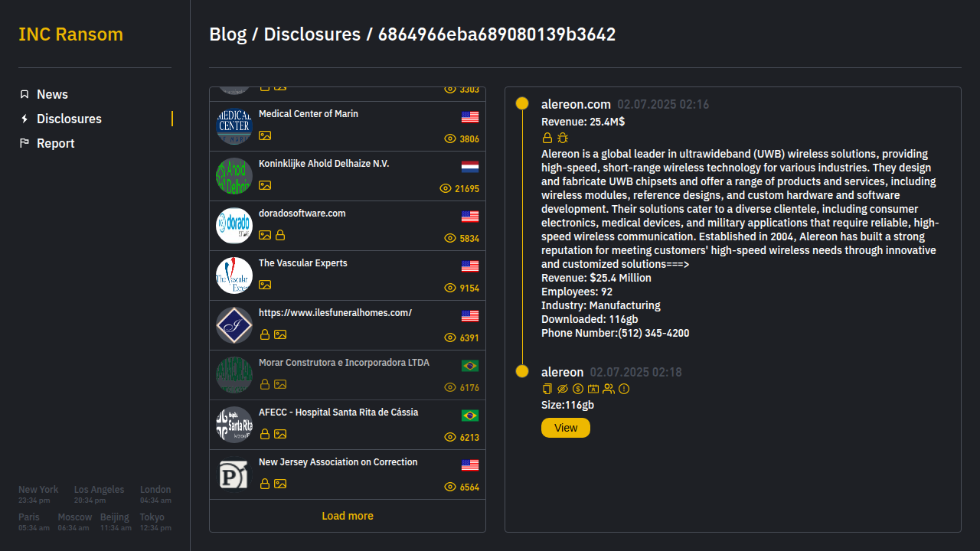
Task: Click the News bookmark icon
Action: click(24, 94)
